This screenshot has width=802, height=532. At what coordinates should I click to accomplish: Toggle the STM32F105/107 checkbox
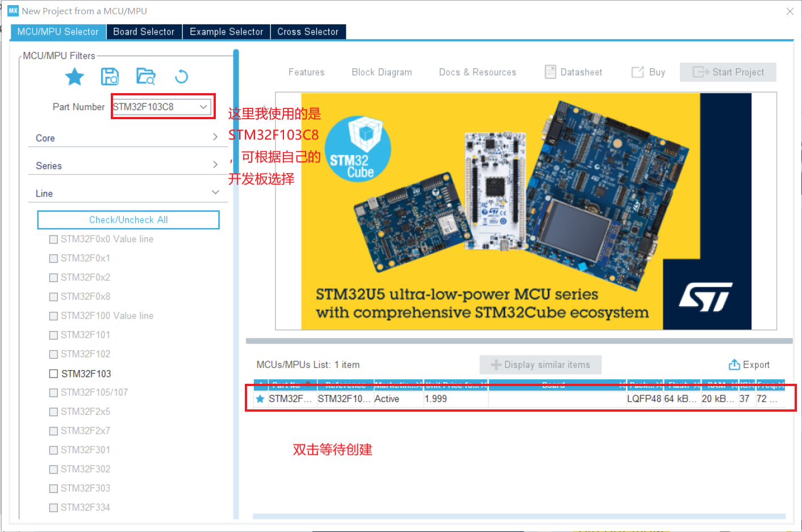pos(53,393)
